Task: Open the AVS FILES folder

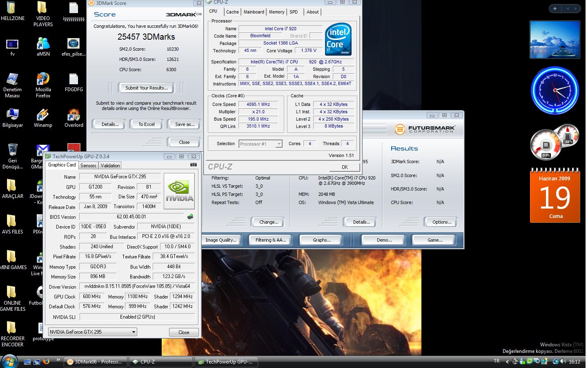Action: point(12,224)
